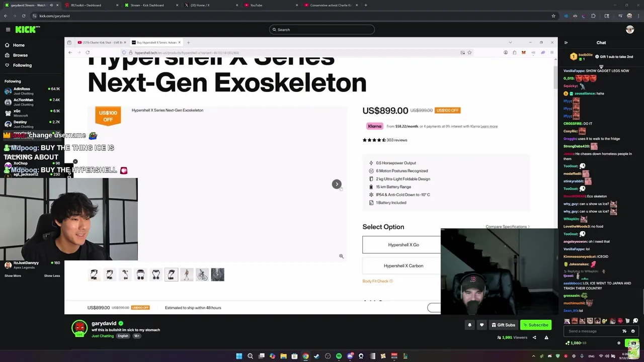Open Ac7ionMan channel in sidebar
Viewport: 644px width, 362px height.
pyautogui.click(x=32, y=102)
